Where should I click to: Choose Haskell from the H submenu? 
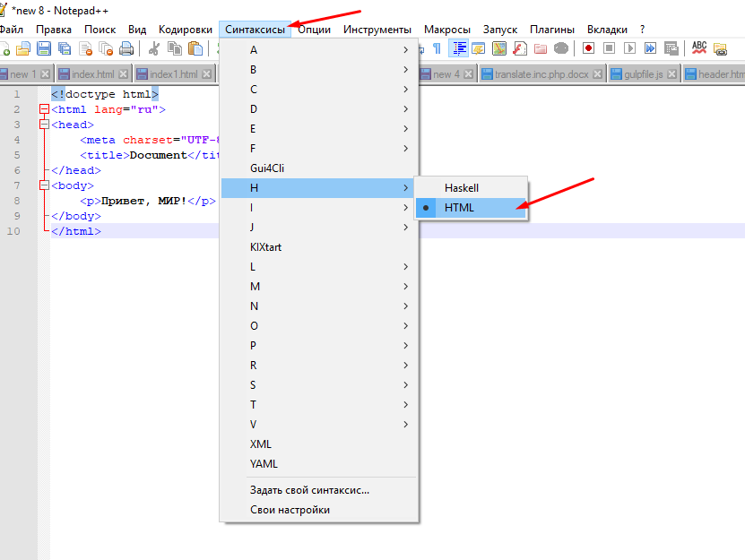pos(471,188)
